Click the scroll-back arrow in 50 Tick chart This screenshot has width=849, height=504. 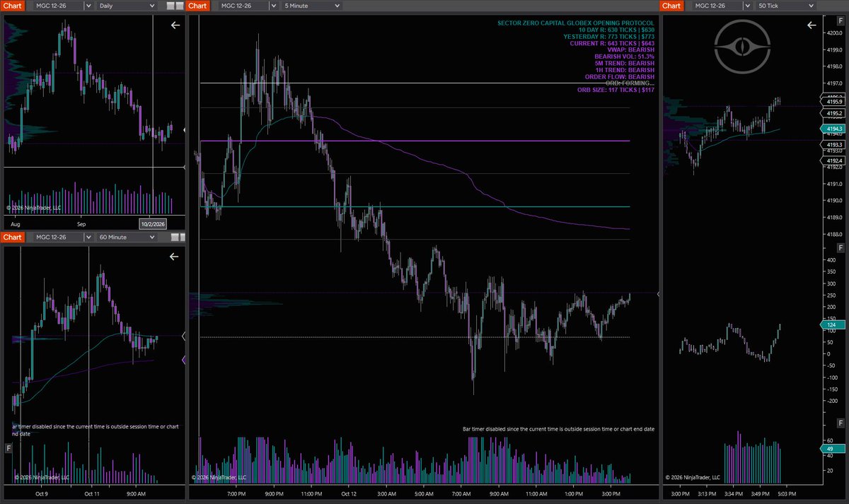point(812,25)
